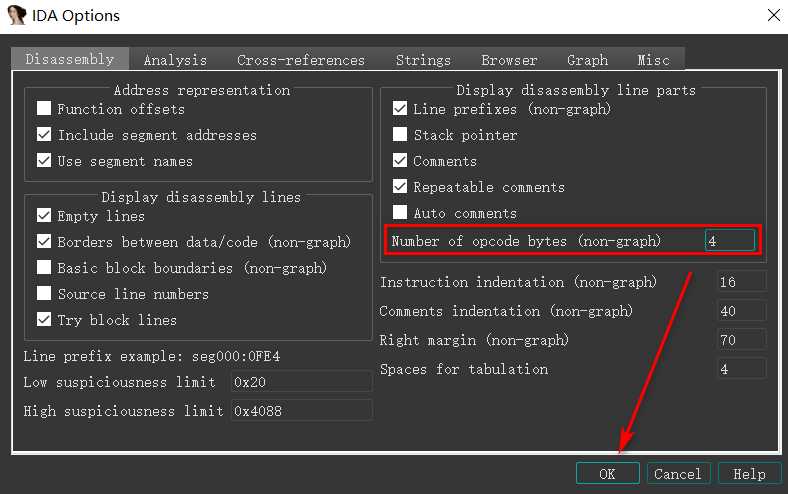Click the Address representation group label
Image resolution: width=788 pixels, height=494 pixels.
202,90
